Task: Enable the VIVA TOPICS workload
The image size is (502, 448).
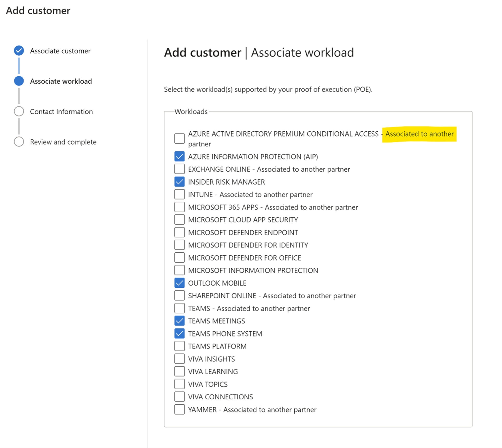Action: (x=179, y=384)
